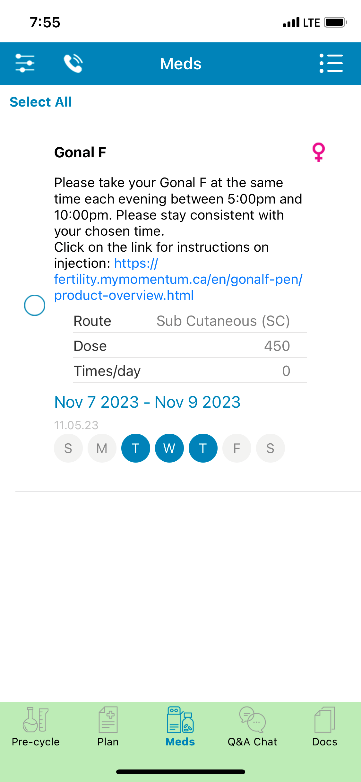Screen dimensions: 361x782
Task: Toggle the Sunday day circle
Action: coord(68,448)
